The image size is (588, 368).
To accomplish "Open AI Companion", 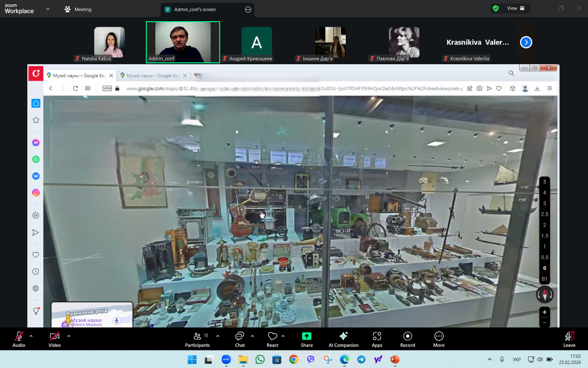I will (343, 339).
